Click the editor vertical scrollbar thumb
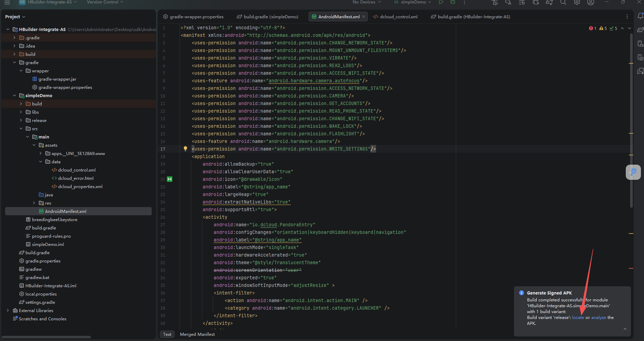This screenshot has width=644, height=341. pyautogui.click(x=631, y=121)
